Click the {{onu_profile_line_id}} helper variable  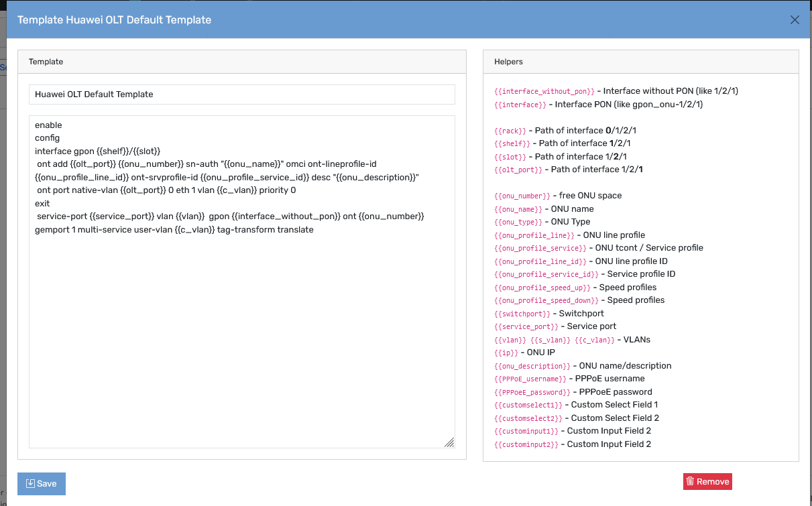540,261
